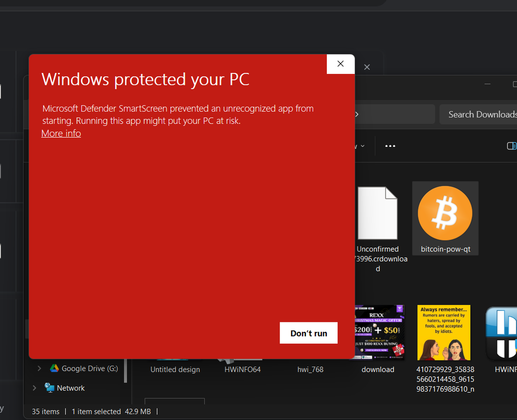Expand the Google Drive (G:) tree node
517x420 pixels.
click(39, 368)
